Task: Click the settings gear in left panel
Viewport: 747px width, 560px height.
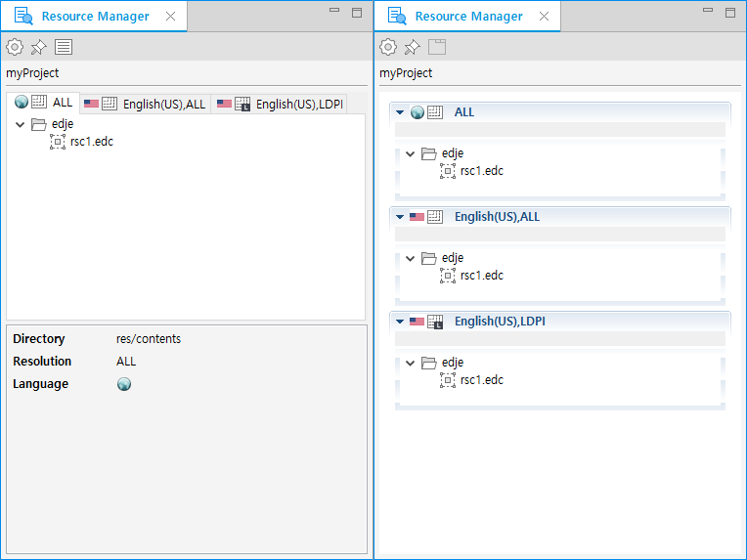Action: [14, 47]
